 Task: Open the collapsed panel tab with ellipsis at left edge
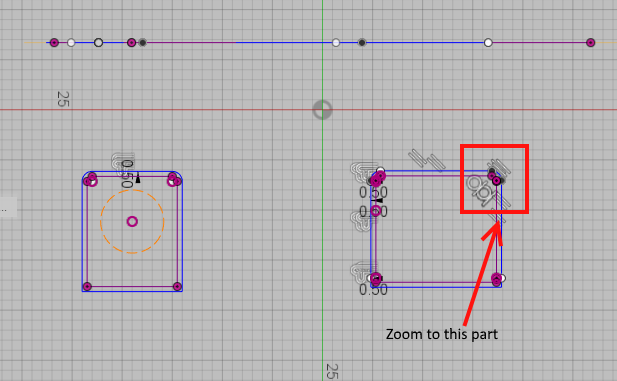[8, 207]
